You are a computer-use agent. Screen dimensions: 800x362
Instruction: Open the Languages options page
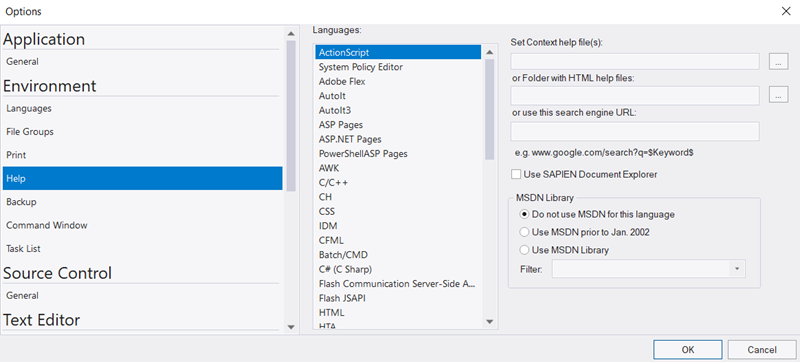click(x=142, y=109)
